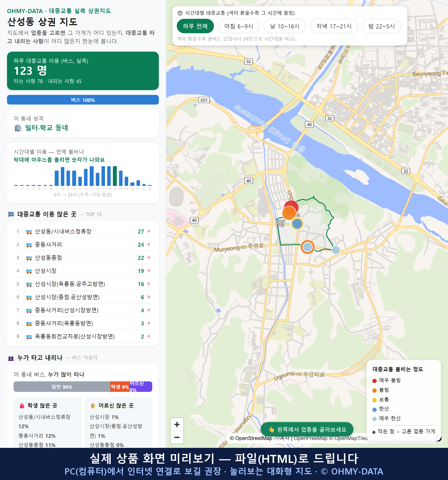Click bus icon beside 산성동/시내버스정류장
Screen dimensions: 448x480
29,232
